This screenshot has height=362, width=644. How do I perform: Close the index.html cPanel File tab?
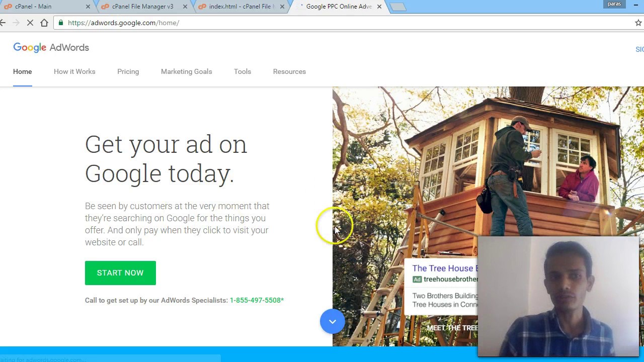coord(282,7)
